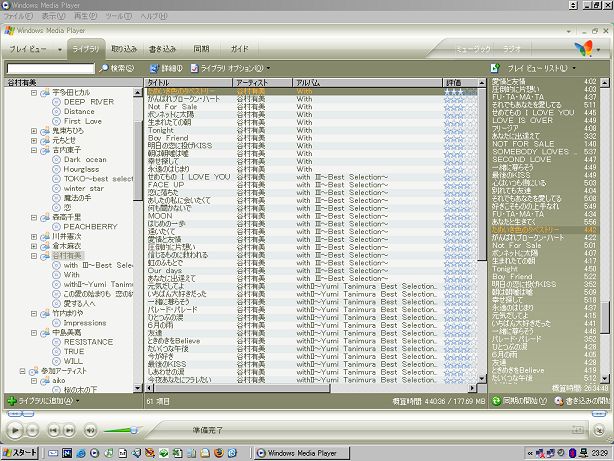Expand the 元ちとせ artist node
This screenshot has height=461, width=614.
coord(34,140)
